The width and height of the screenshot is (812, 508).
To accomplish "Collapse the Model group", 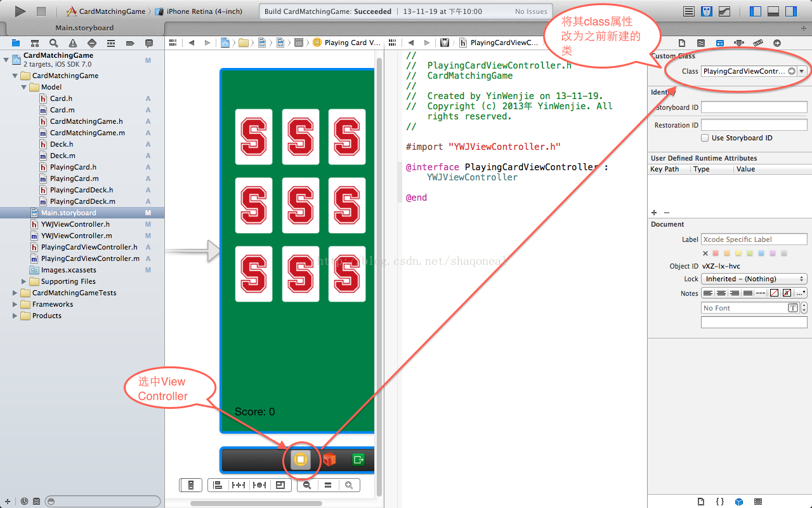I will tap(24, 87).
